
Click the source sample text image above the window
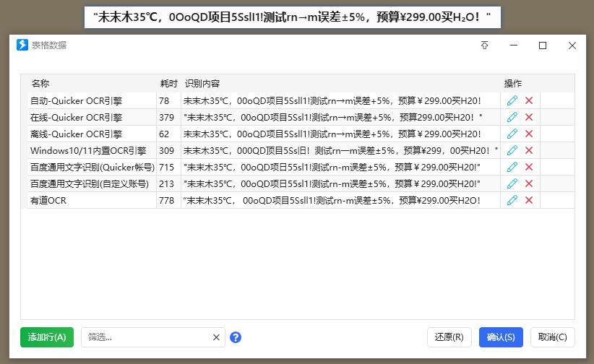pos(293,17)
